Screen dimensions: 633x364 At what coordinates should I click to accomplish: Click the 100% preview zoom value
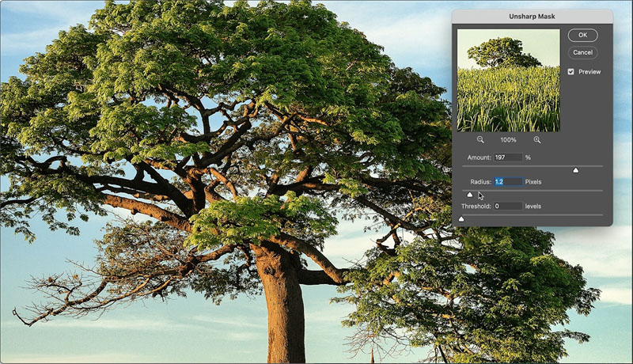coord(508,140)
